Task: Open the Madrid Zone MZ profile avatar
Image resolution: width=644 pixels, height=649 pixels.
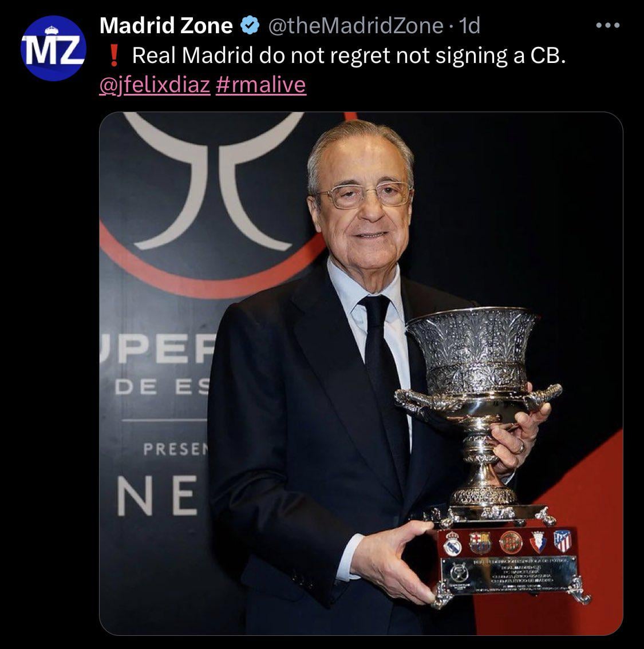Action: pyautogui.click(x=53, y=48)
